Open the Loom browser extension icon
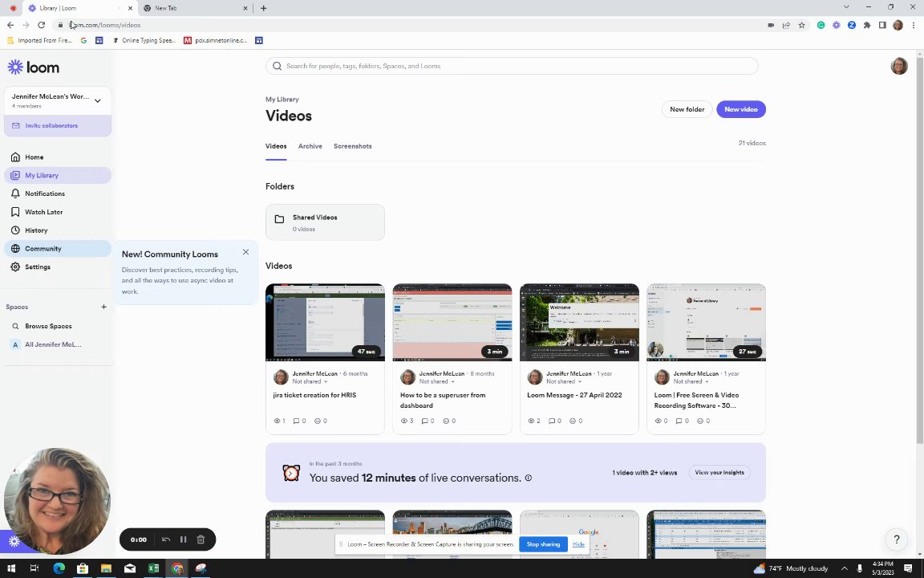Screen dimensions: 924x578 click(x=837, y=26)
